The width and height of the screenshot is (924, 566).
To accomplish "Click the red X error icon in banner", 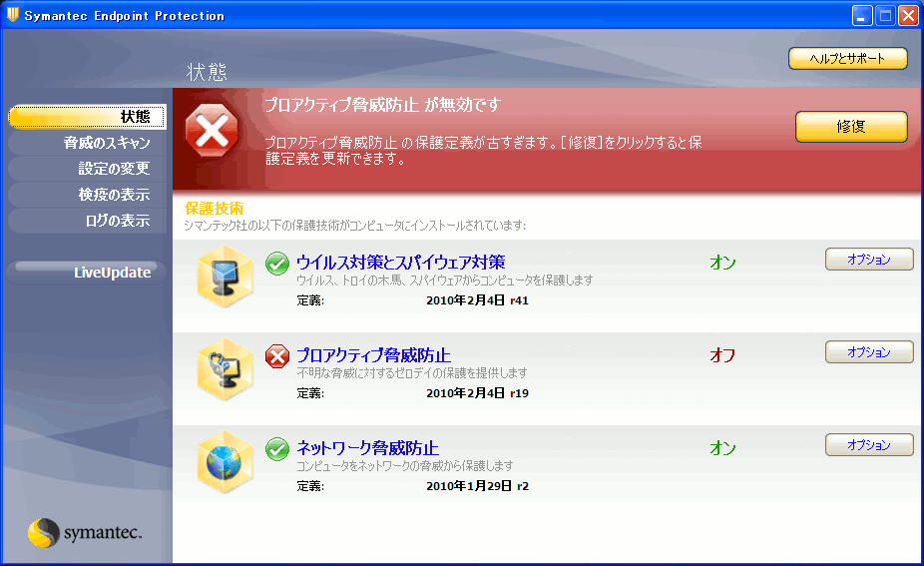I will tap(212, 131).
